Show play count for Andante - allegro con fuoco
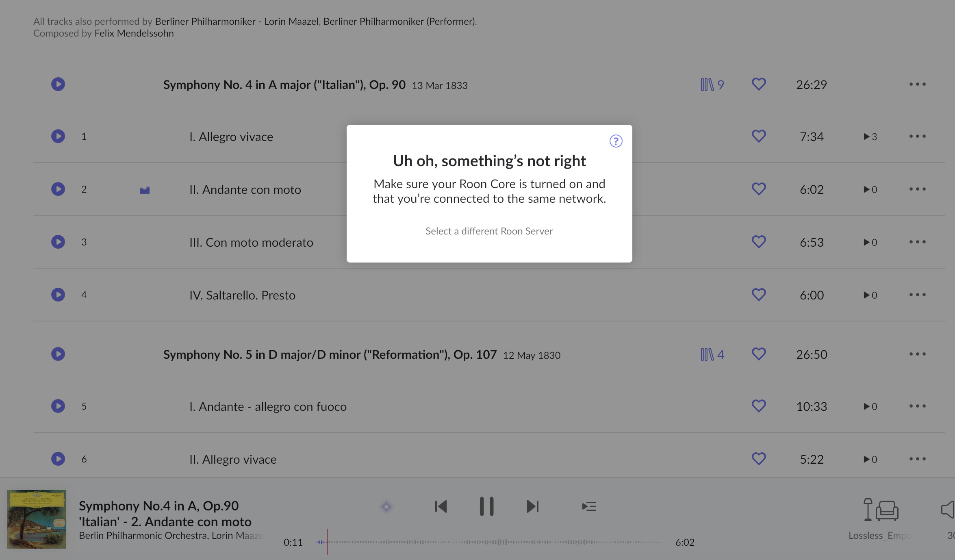The width and height of the screenshot is (955, 560). click(x=870, y=406)
